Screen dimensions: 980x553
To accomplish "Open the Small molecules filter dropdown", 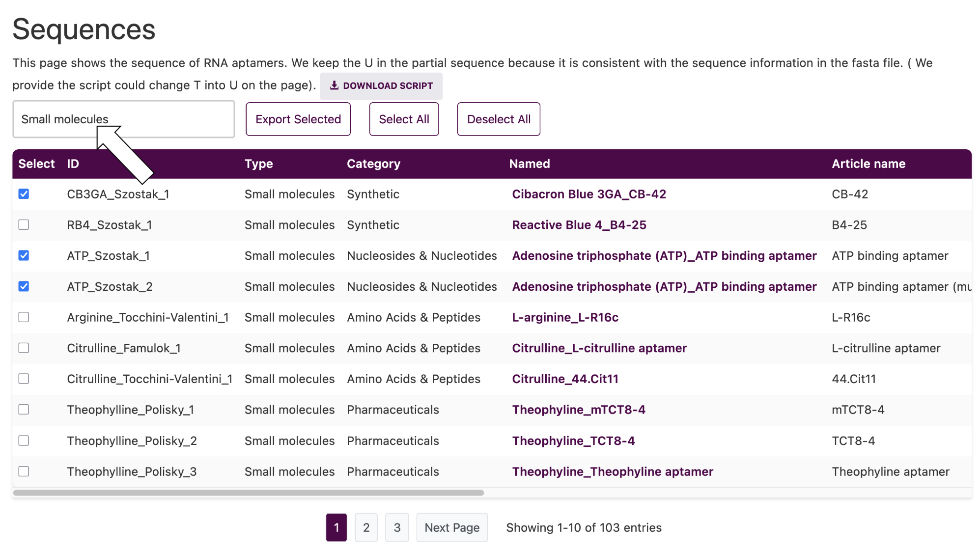I will coord(123,119).
